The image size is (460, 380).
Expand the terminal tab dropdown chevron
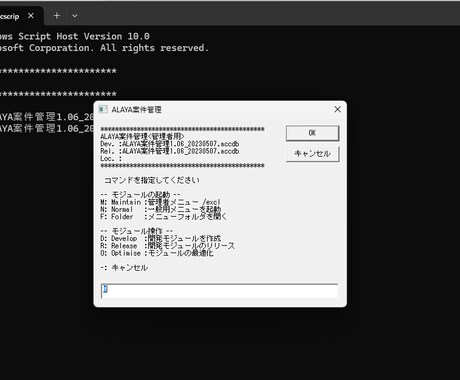coord(75,16)
